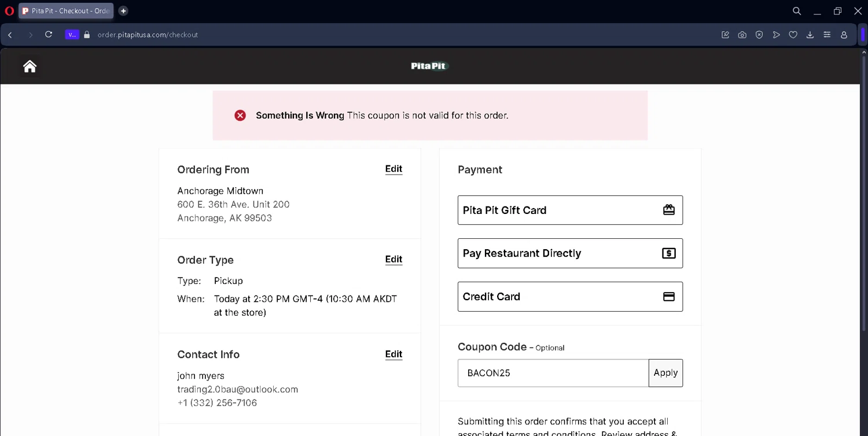
Task: Open the ad blocker shield icon
Action: coord(759,35)
